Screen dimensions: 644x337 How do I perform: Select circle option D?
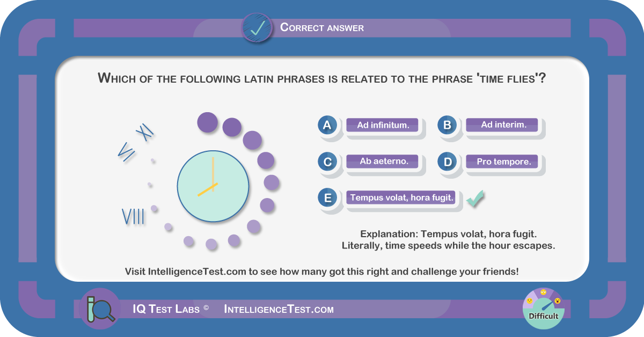point(447,162)
